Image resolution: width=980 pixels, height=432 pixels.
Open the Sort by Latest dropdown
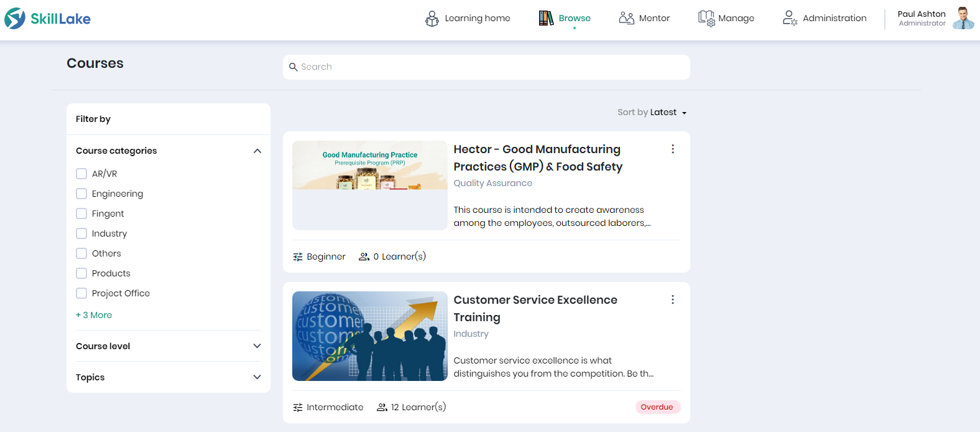click(x=652, y=112)
